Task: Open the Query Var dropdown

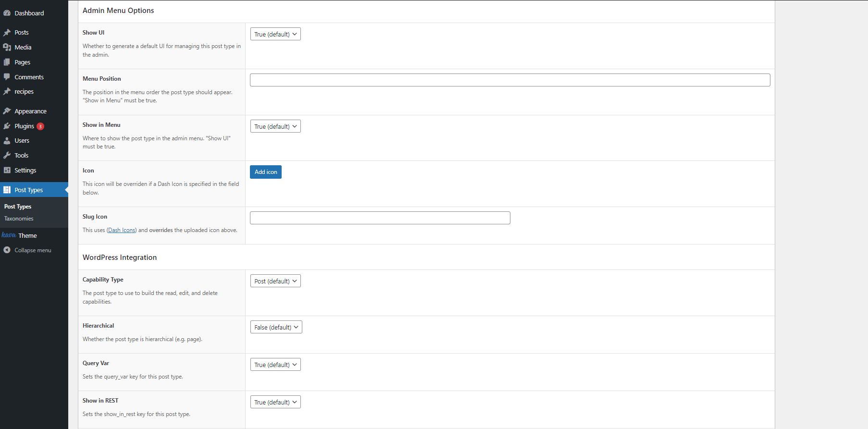Action: pos(275,365)
